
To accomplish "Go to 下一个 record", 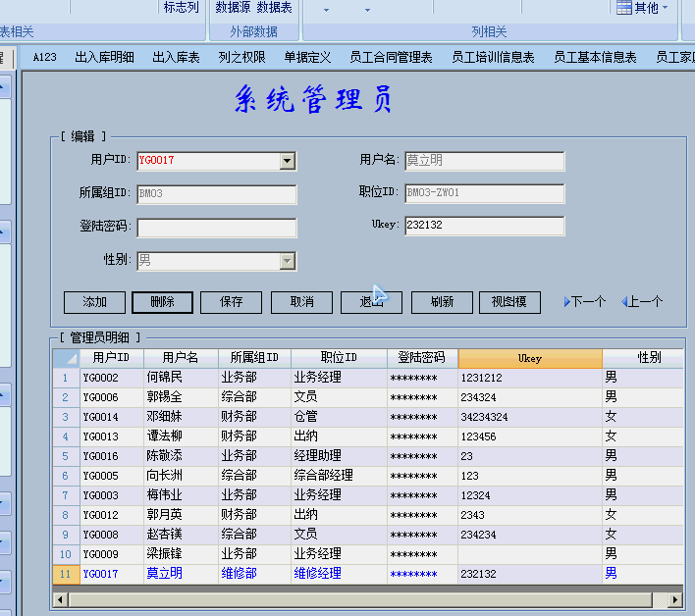I will click(585, 301).
